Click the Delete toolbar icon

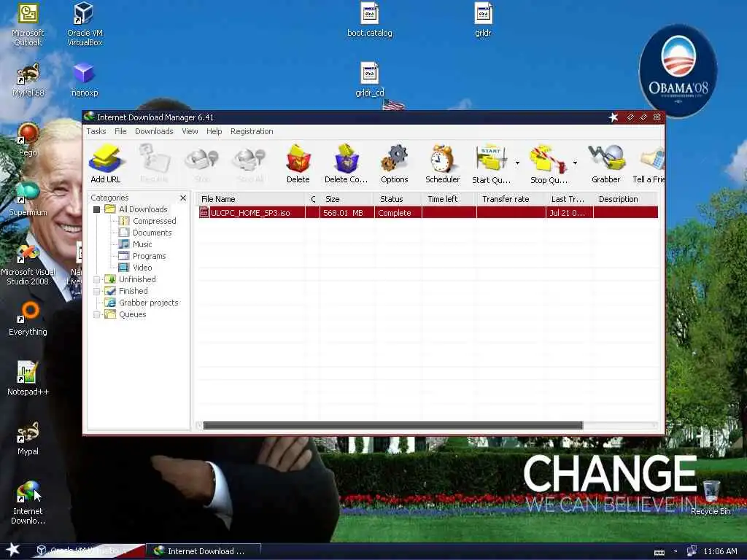click(x=298, y=163)
